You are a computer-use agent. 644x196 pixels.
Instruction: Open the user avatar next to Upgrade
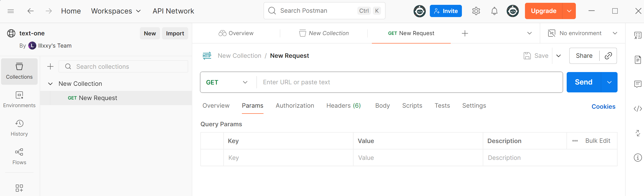point(513,11)
